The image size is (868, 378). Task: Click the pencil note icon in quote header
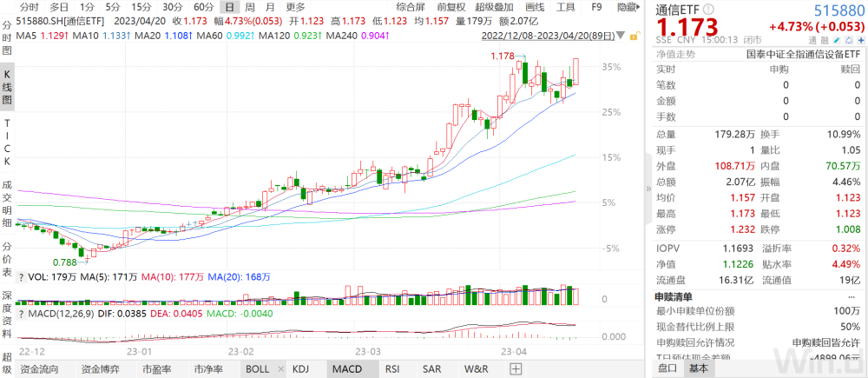837,41
